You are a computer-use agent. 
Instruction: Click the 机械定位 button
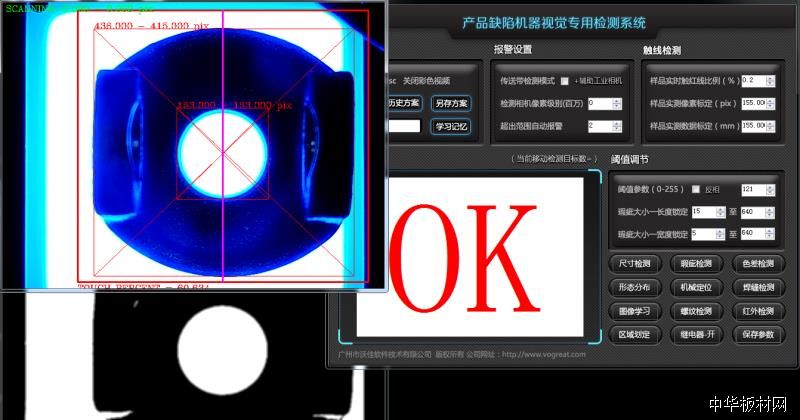[696, 287]
